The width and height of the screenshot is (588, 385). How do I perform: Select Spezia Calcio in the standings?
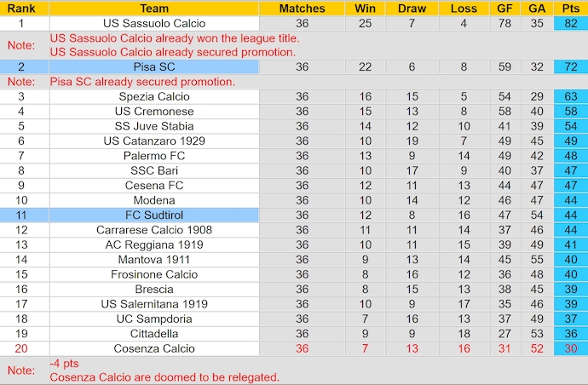tap(154, 97)
